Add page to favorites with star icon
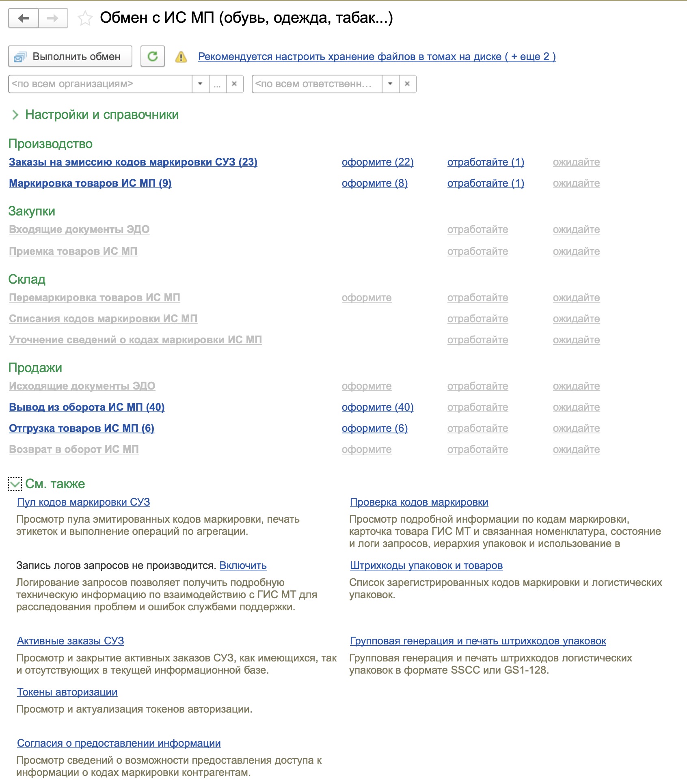The image size is (687, 784). click(x=85, y=18)
